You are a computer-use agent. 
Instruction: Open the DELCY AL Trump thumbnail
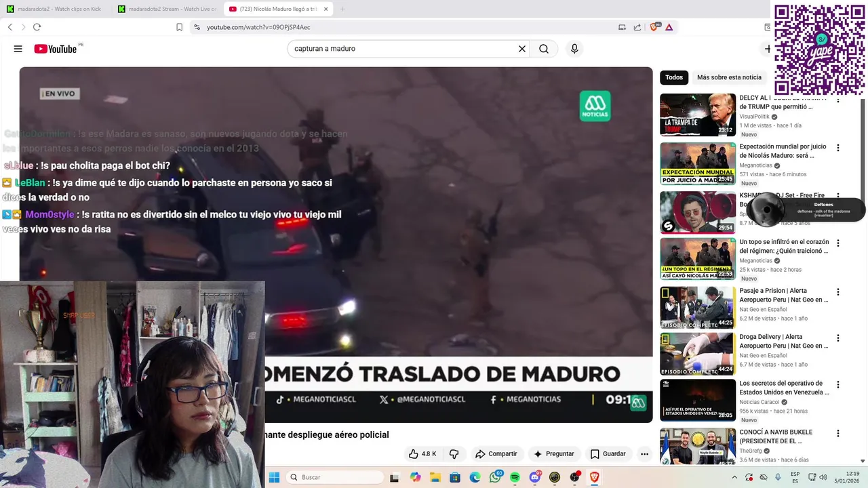tap(698, 115)
